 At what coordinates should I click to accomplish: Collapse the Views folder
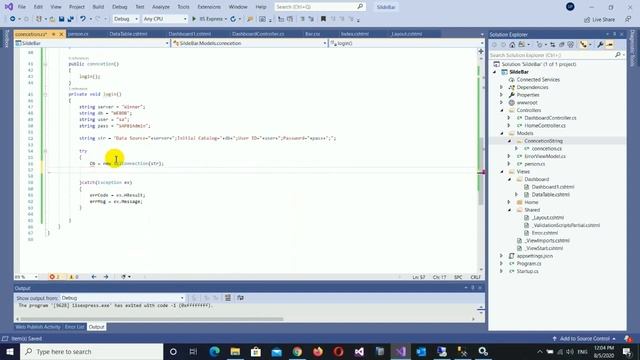tap(502, 171)
